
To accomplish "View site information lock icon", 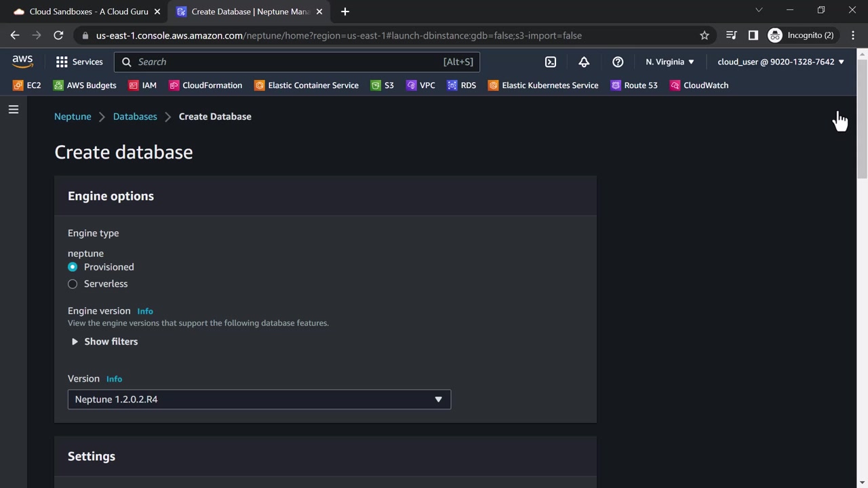I will (85, 35).
